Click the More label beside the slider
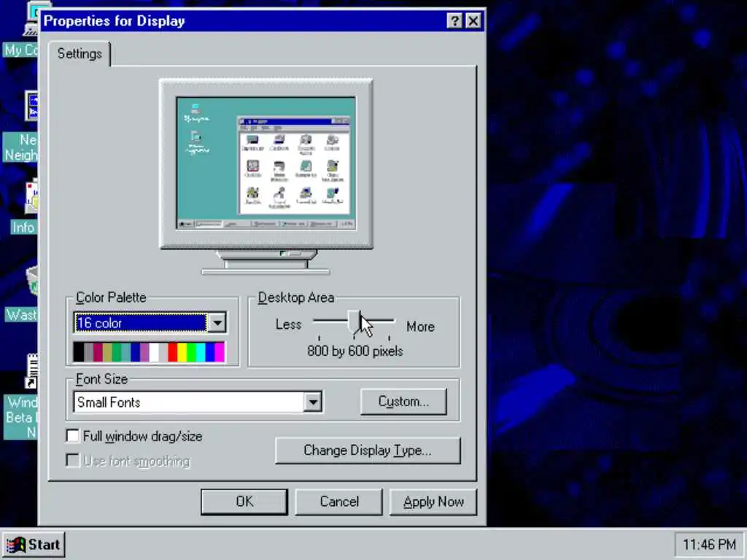747x560 pixels. pos(420,327)
